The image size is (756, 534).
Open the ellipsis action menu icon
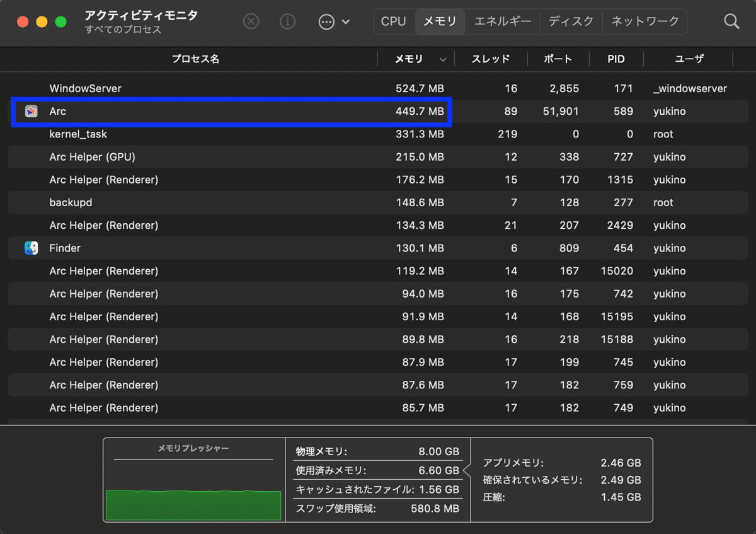coord(326,22)
